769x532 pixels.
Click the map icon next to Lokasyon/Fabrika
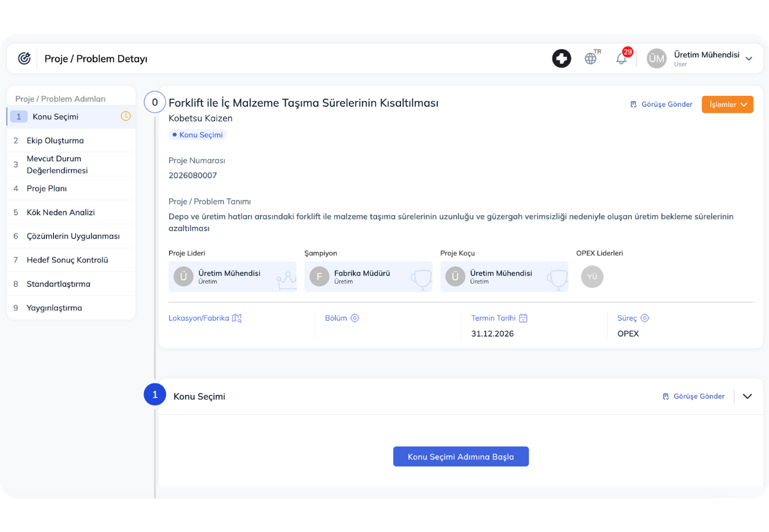tap(237, 318)
